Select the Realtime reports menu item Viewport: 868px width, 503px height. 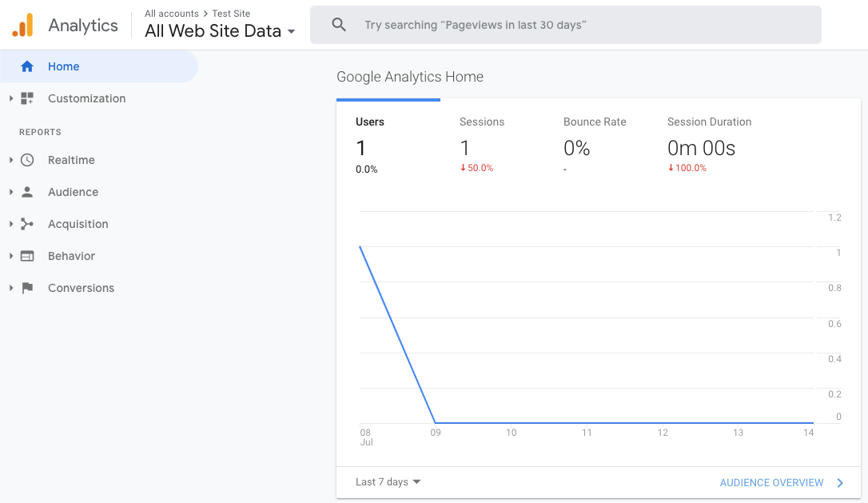pyautogui.click(x=98, y=160)
